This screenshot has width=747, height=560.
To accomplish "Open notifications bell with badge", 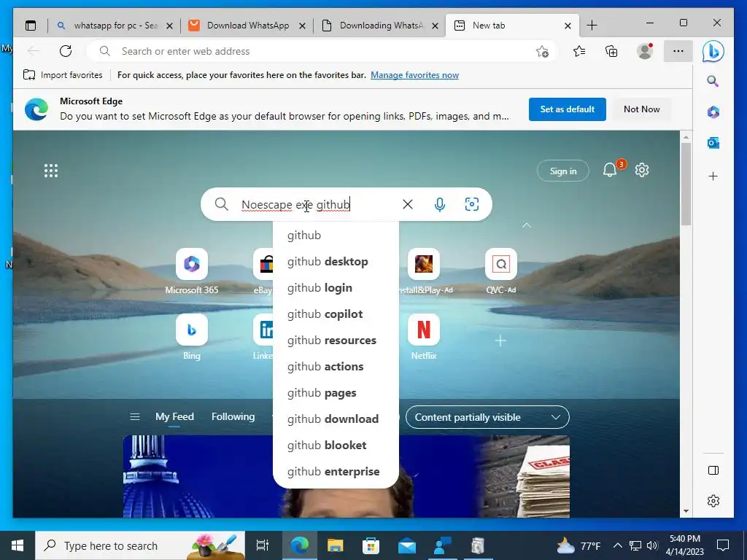I will coord(611,169).
